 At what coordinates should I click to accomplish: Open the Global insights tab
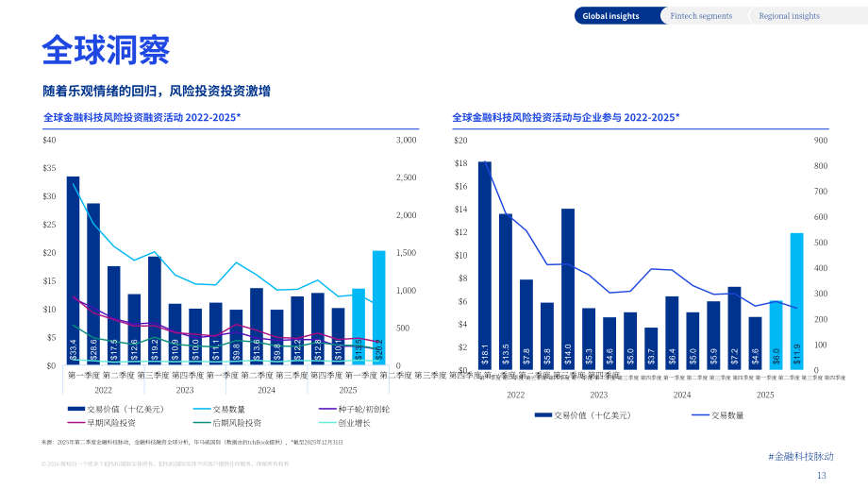pos(610,16)
